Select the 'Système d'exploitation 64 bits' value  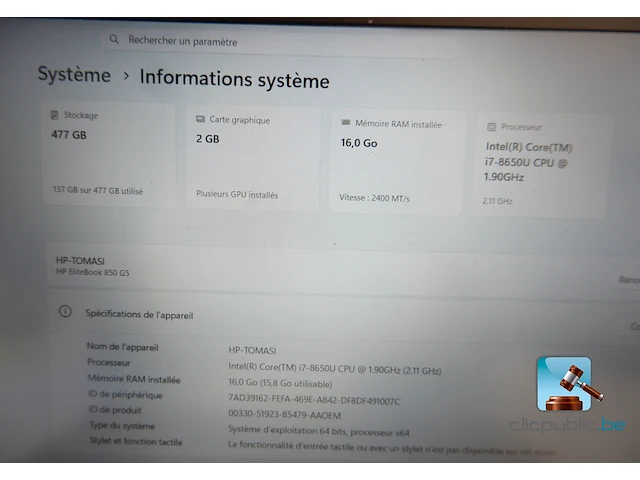[318, 431]
